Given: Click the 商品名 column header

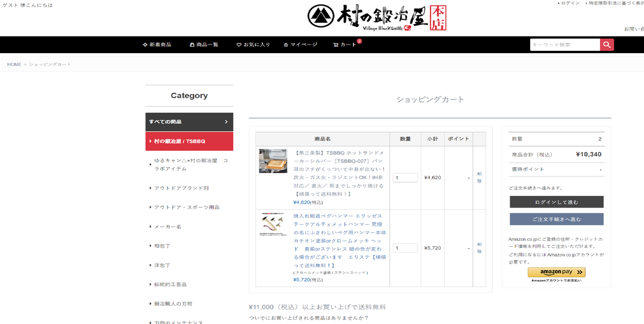Looking at the screenshot, I should (x=323, y=139).
